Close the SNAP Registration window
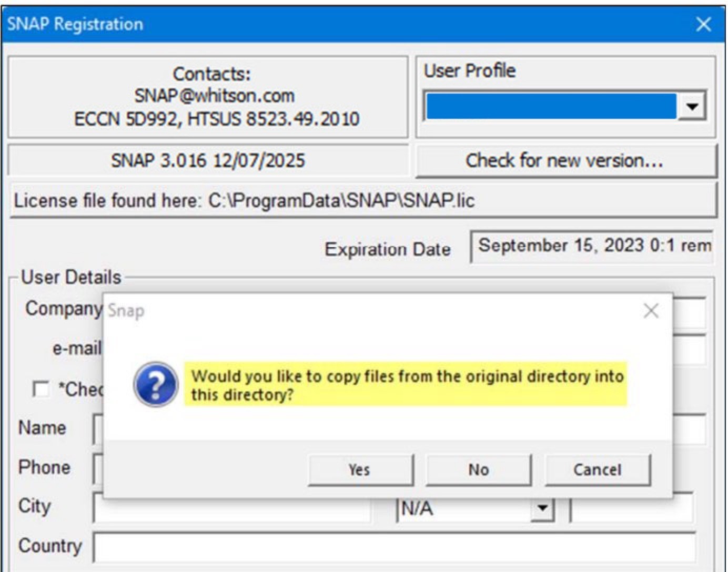Image resolution: width=728 pixels, height=572 pixels. [703, 24]
